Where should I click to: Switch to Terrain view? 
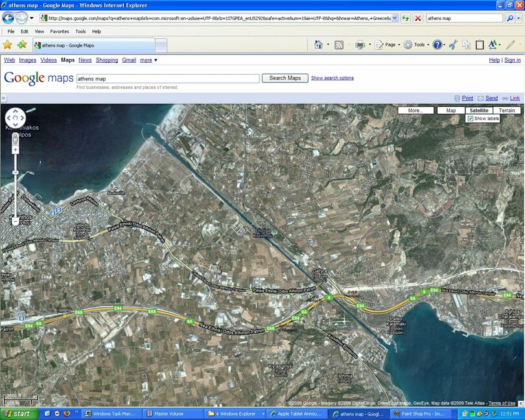(507, 110)
